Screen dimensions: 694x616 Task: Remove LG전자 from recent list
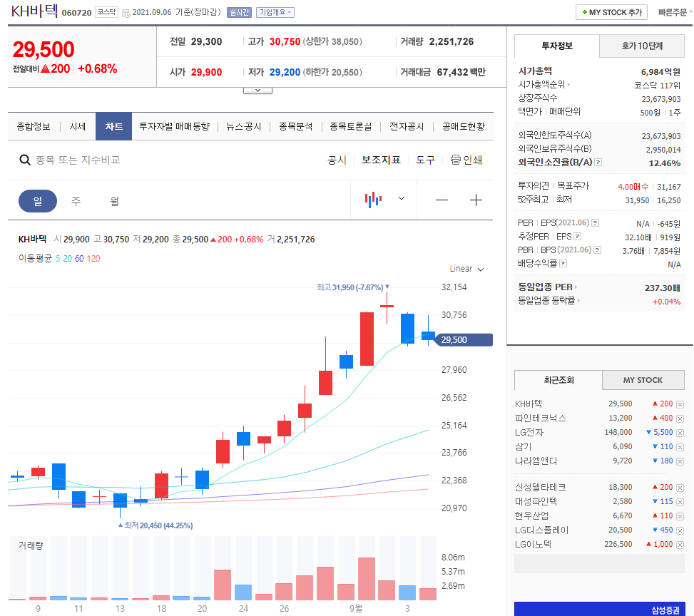680,433
